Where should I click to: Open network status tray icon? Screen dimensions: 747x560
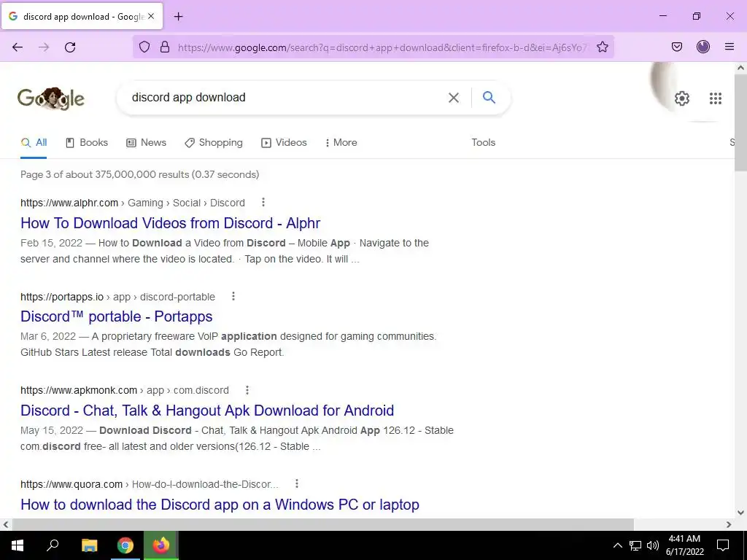click(x=635, y=545)
